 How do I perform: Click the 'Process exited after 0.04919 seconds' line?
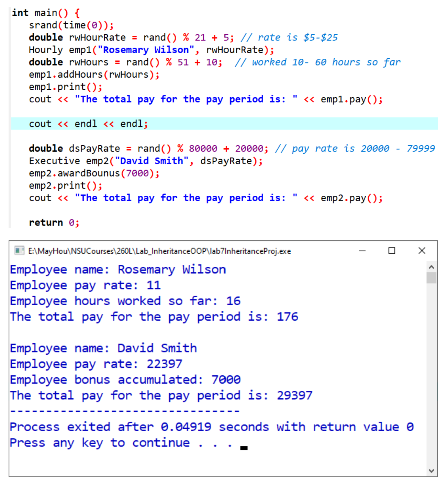click(212, 427)
